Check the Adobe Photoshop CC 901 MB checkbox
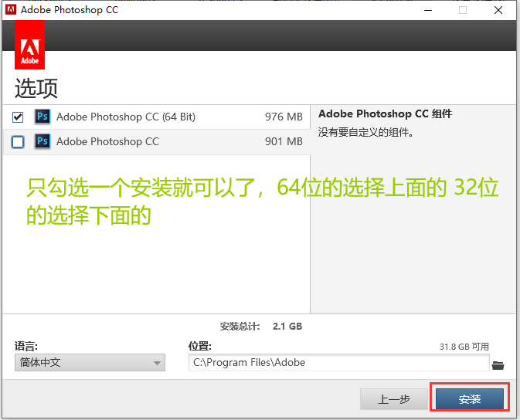 pyautogui.click(x=18, y=142)
